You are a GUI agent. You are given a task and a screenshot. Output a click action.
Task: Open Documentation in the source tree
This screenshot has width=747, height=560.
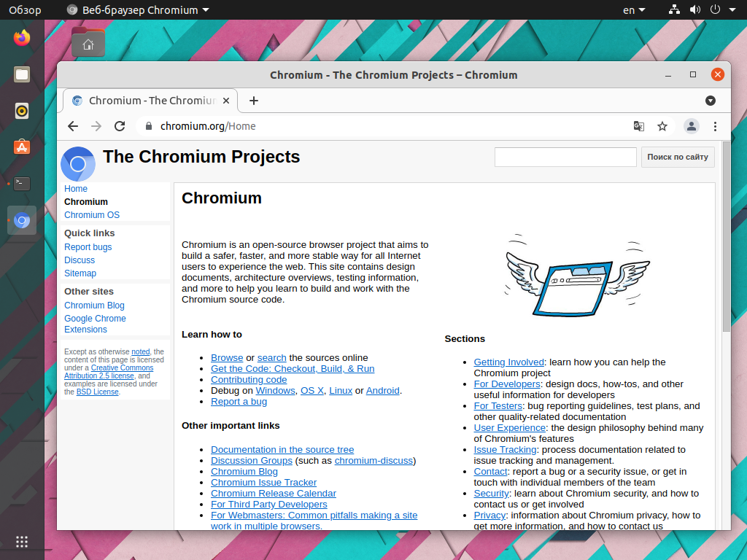(282, 449)
